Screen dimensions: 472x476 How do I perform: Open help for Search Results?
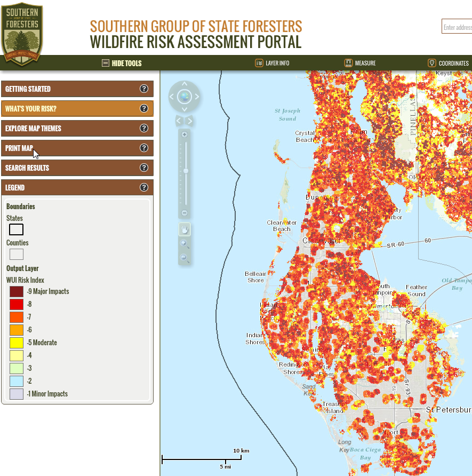[144, 168]
